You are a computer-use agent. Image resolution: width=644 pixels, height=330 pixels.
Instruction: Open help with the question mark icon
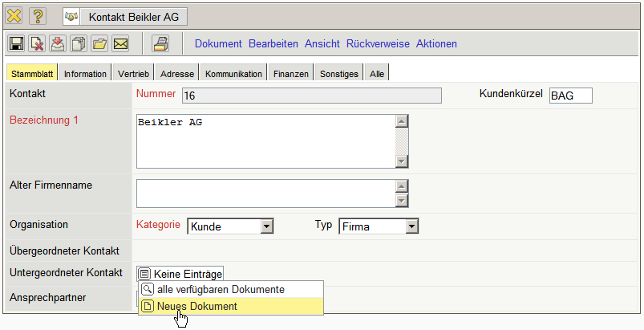tap(38, 15)
